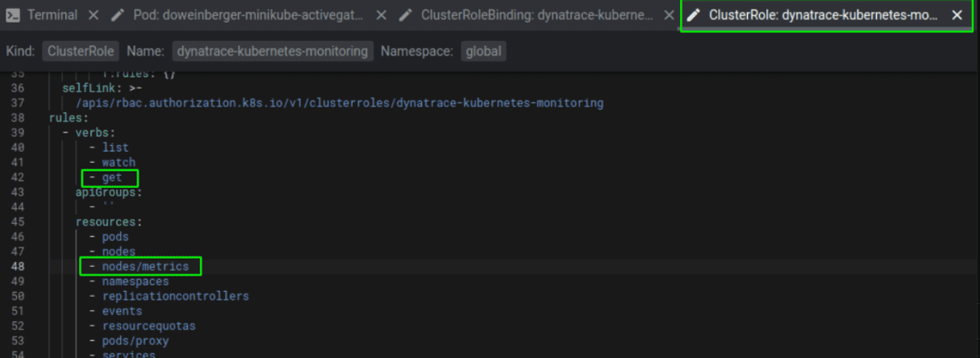Click apiGroups: on line 43

tap(109, 192)
